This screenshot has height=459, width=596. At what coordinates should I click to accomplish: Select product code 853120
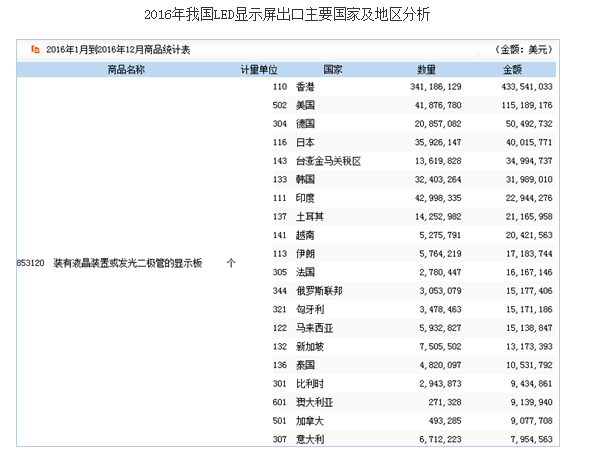(x=30, y=263)
